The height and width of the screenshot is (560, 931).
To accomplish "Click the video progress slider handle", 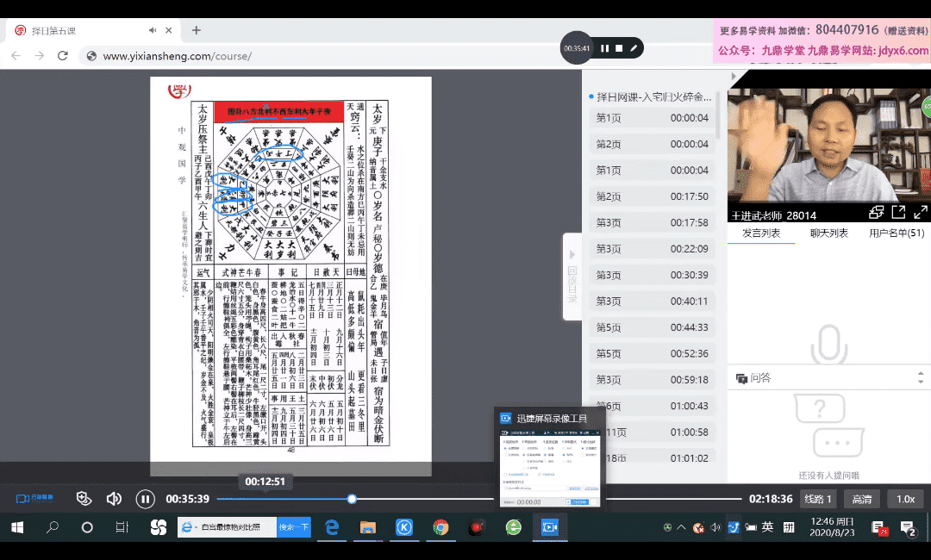I will pyautogui.click(x=352, y=499).
